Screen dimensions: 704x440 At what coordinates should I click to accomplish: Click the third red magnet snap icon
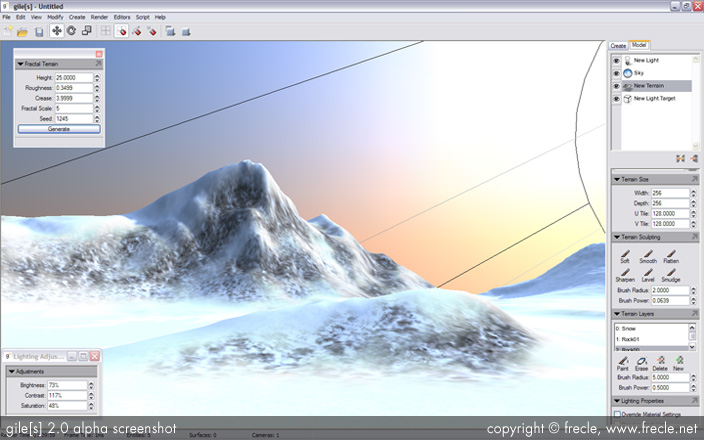[152, 31]
